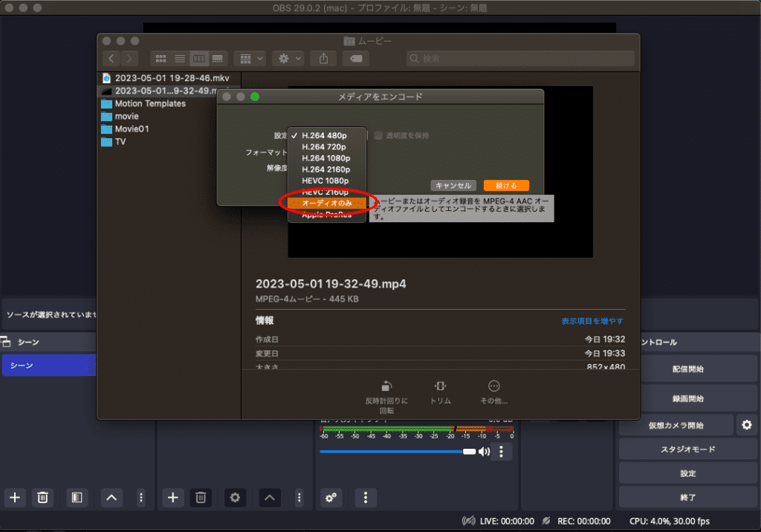Click 表示項目を増やす link
Viewport: 761px width, 532px height.
592,321
